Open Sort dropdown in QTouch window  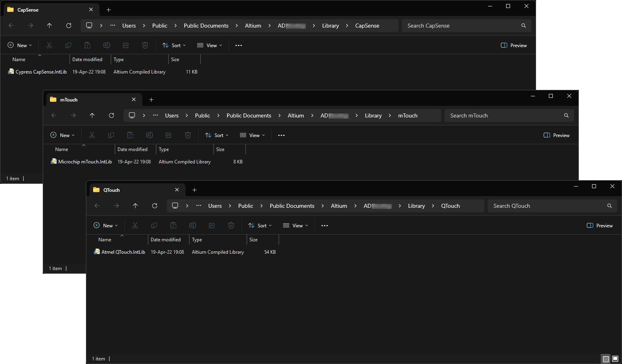click(260, 226)
